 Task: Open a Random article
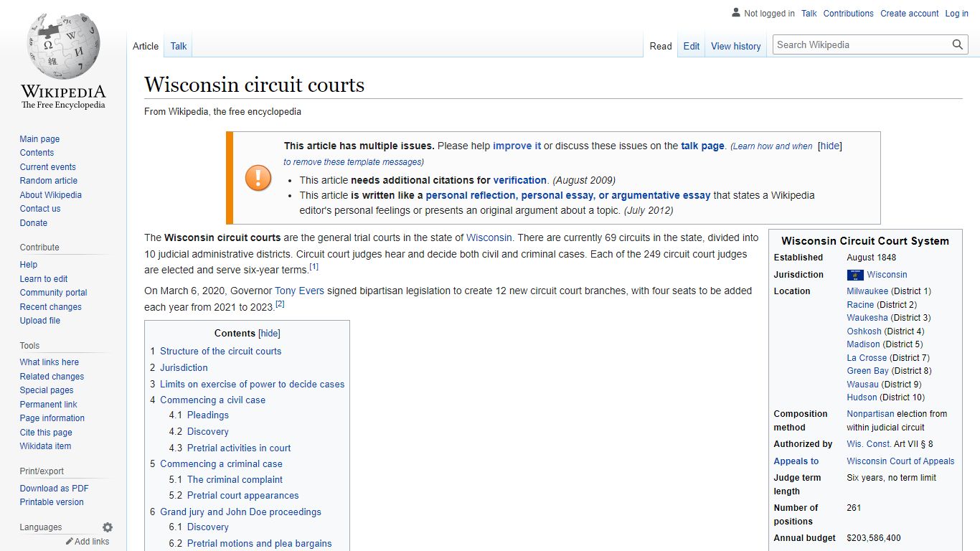click(48, 181)
